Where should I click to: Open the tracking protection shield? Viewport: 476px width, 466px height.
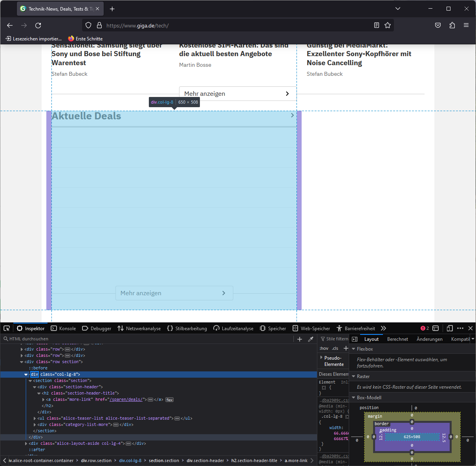coord(88,25)
